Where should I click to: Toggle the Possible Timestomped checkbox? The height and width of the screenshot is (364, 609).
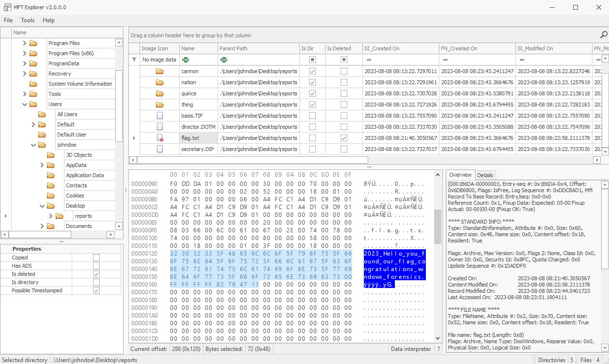tap(96, 290)
